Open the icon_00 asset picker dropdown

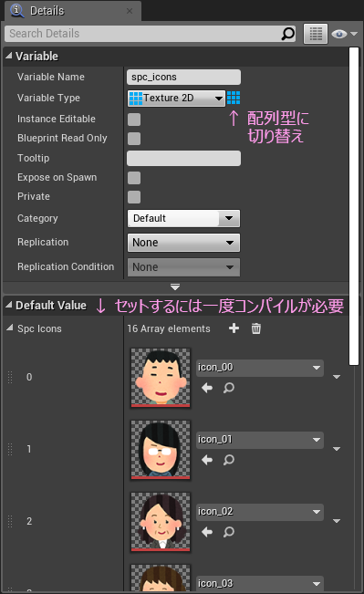260,368
